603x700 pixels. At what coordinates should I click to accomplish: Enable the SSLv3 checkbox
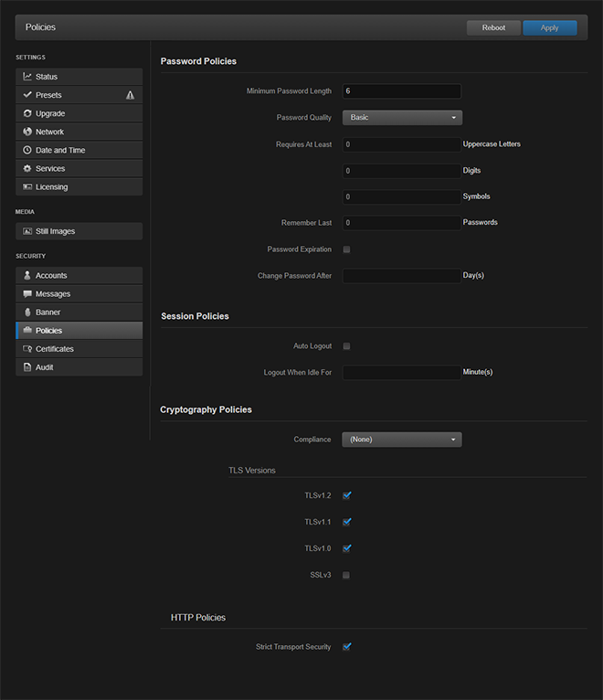pos(346,575)
